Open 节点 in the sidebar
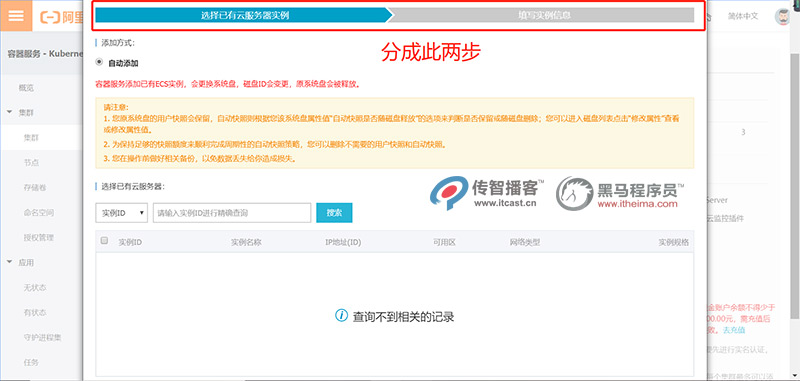Screen dimensions: 800x381 point(31,163)
